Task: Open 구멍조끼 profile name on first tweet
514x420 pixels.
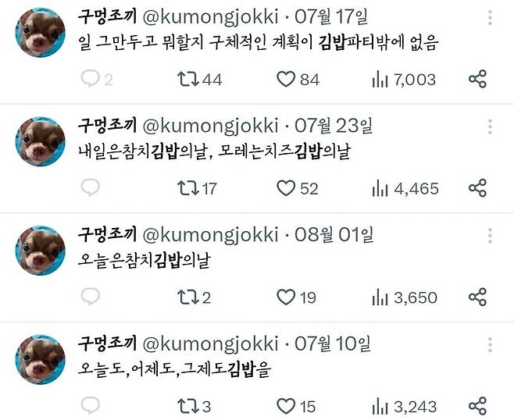Action: click(x=107, y=16)
